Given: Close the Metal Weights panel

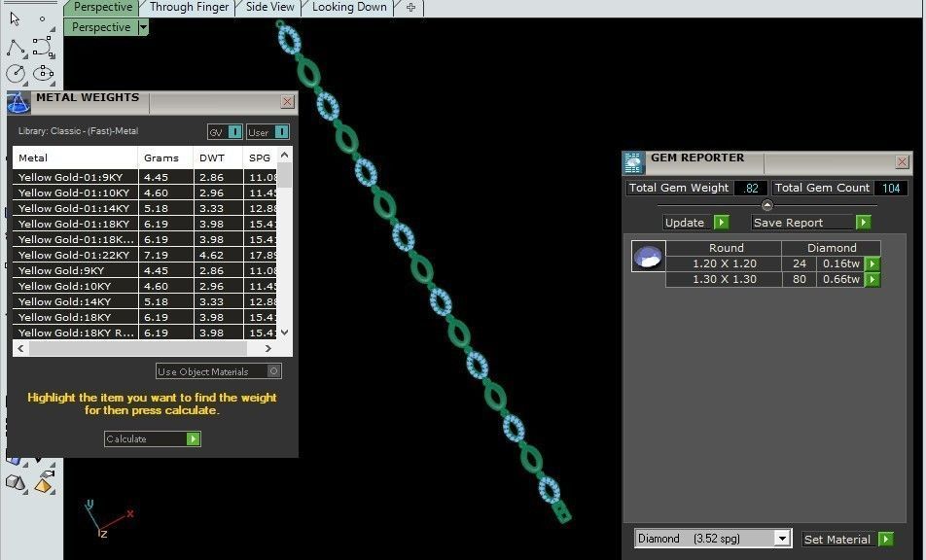Looking at the screenshot, I should pos(287,101).
